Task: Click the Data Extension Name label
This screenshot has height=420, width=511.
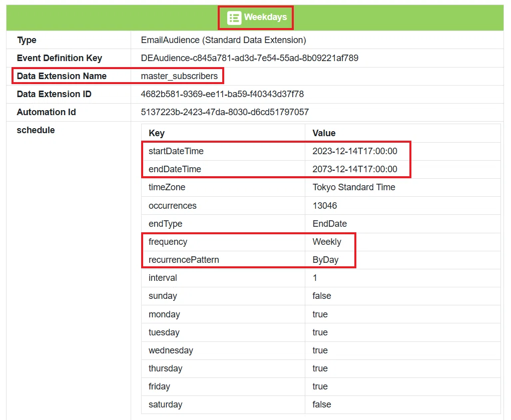Action: (x=62, y=76)
